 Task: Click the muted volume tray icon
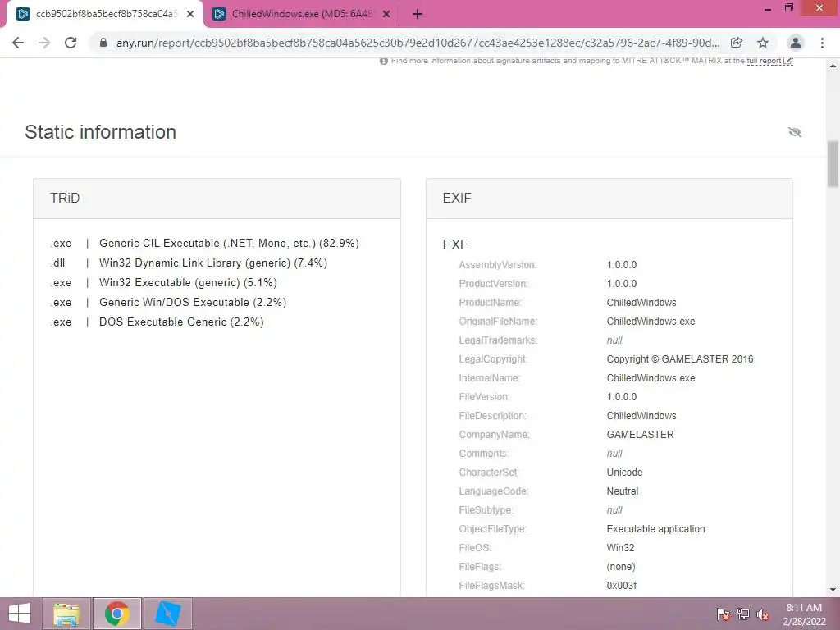[763, 614]
